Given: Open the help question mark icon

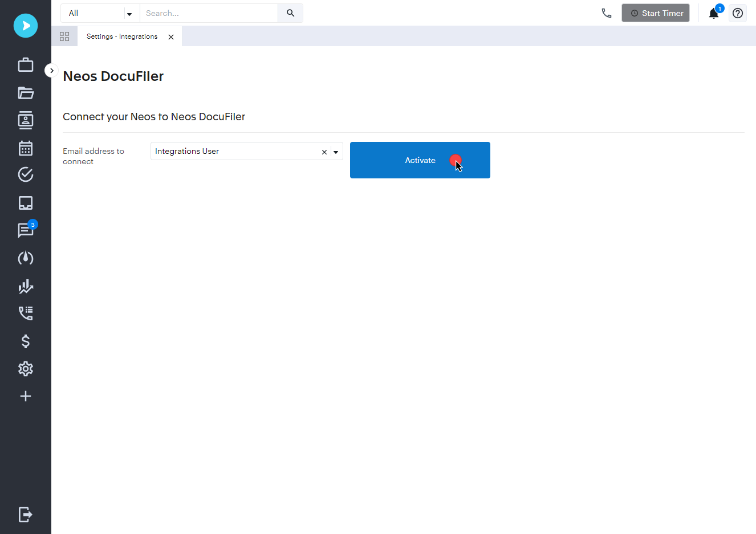Looking at the screenshot, I should coord(738,13).
